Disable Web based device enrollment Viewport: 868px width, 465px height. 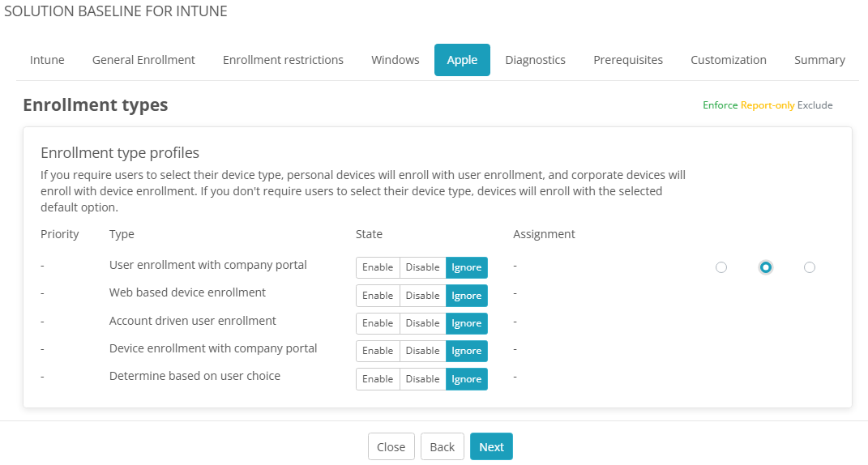[422, 296]
